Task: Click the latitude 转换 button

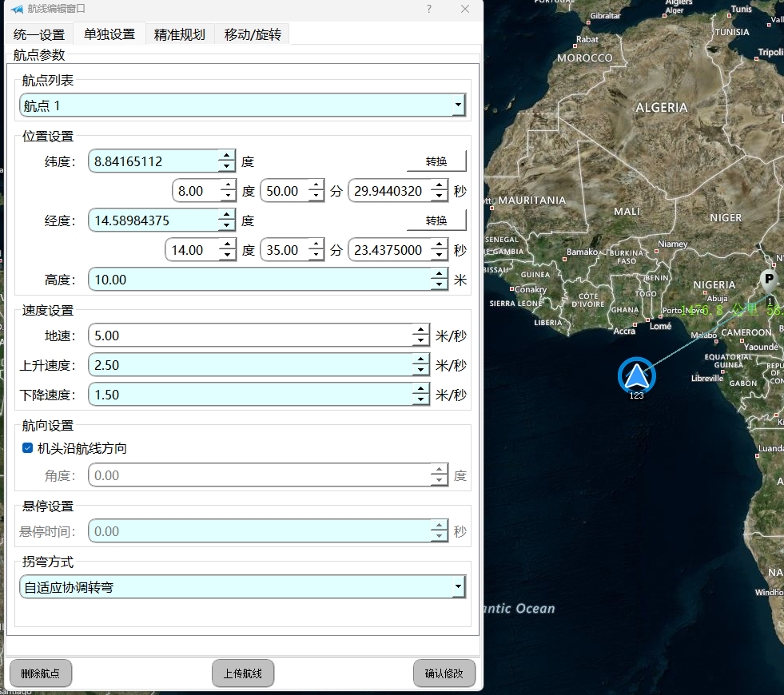Action: [436, 161]
